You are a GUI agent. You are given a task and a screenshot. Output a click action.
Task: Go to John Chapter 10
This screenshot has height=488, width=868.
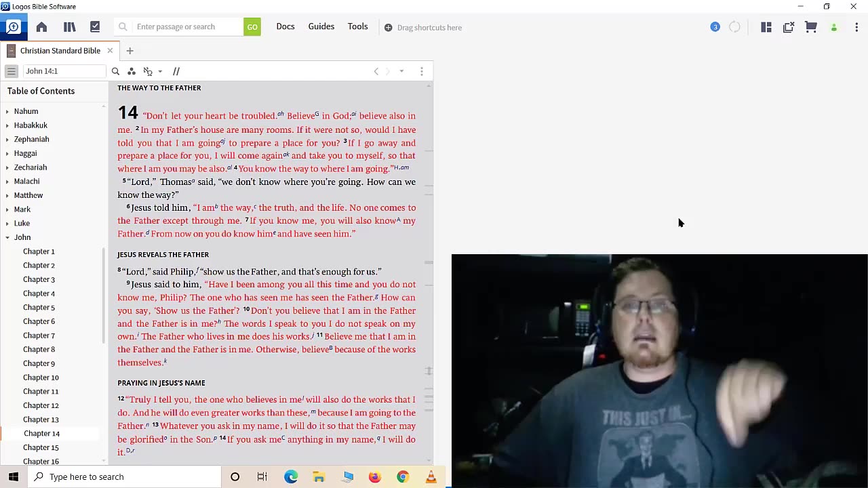[x=41, y=378]
